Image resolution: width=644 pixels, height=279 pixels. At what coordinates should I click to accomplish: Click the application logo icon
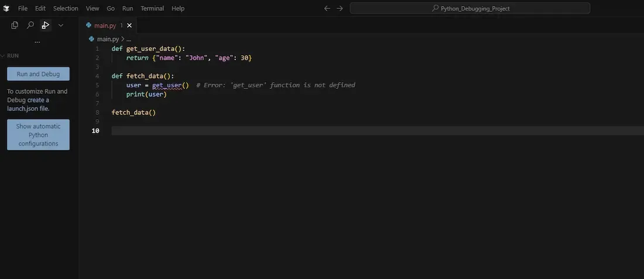point(6,8)
